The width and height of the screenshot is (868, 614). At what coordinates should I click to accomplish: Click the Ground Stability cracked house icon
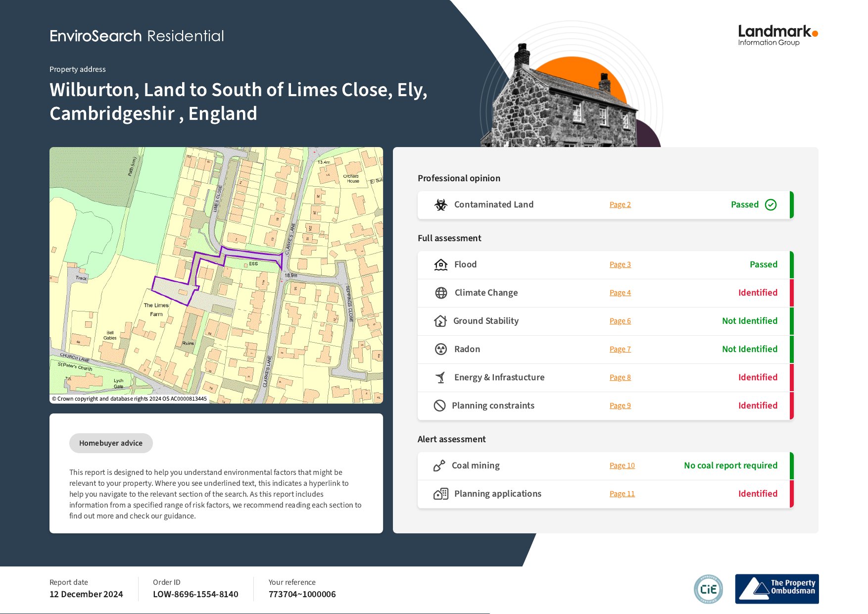pyautogui.click(x=440, y=321)
